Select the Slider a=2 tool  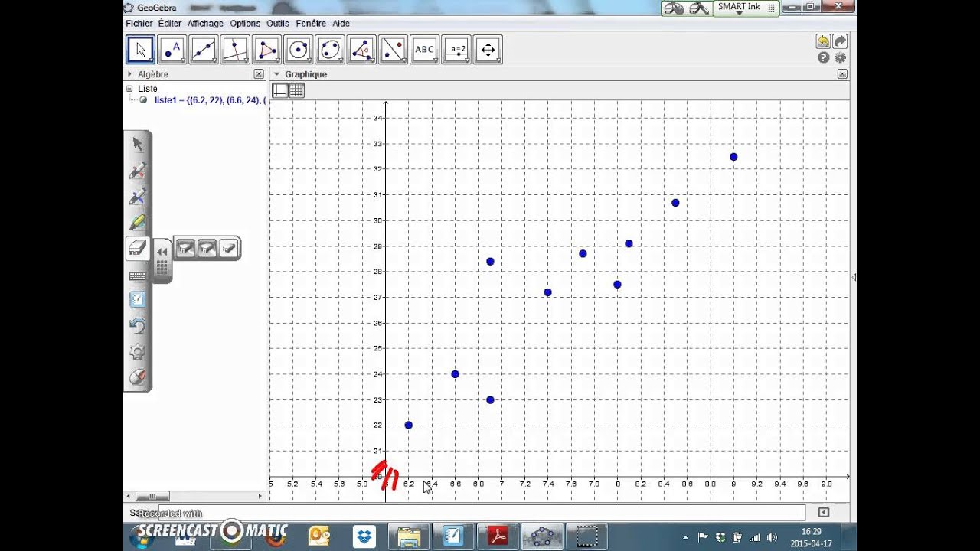click(456, 50)
